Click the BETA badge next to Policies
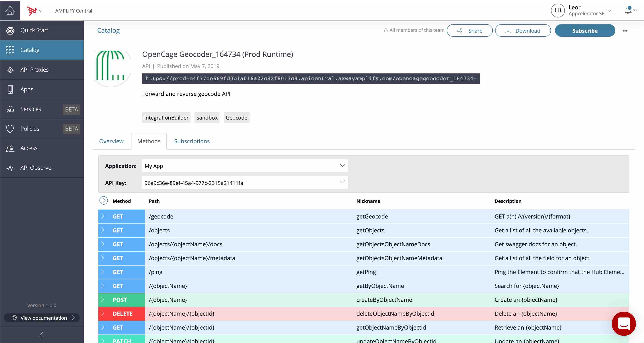644x343 pixels. [72, 129]
